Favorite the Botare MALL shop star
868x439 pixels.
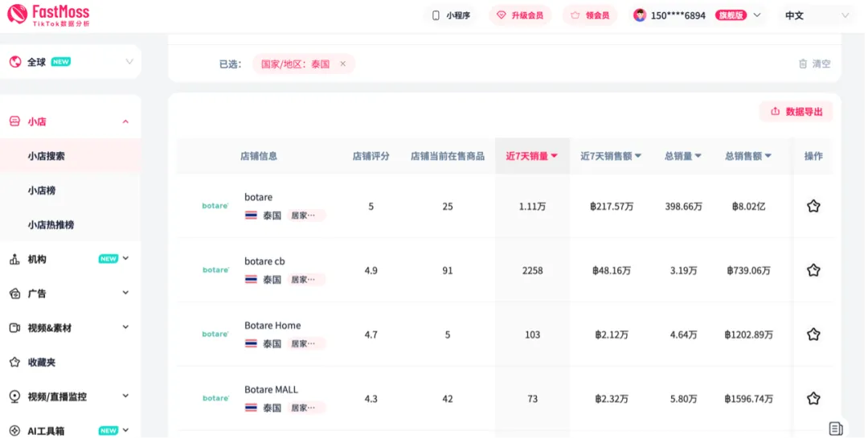point(813,399)
